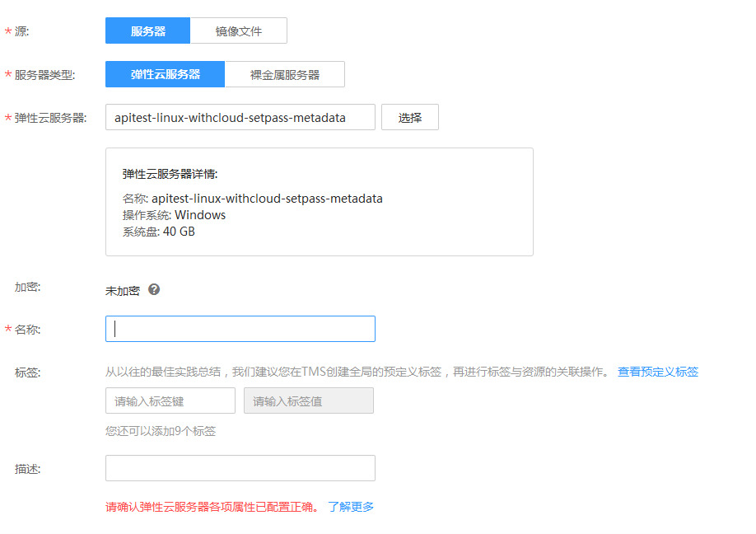Click the 弹性云服务器 name field
The image size is (756, 534).
[x=240, y=117]
